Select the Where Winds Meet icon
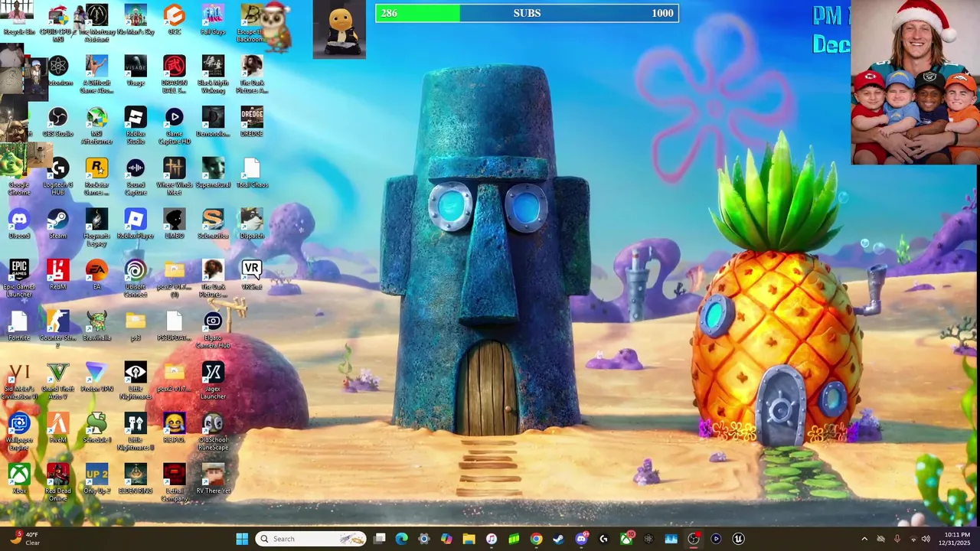The image size is (980, 551). point(174,177)
